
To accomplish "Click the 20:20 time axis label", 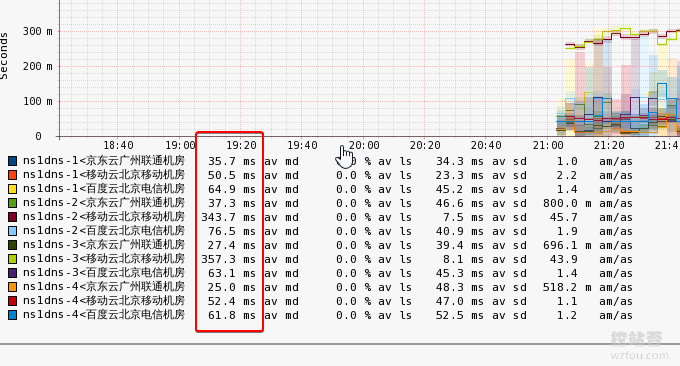I will point(425,145).
